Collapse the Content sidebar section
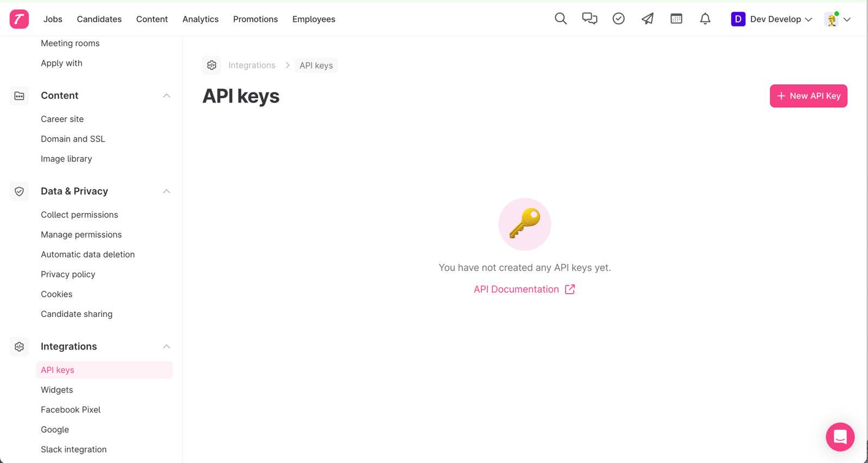Screen dimensions: 868x463 [x=167, y=96]
